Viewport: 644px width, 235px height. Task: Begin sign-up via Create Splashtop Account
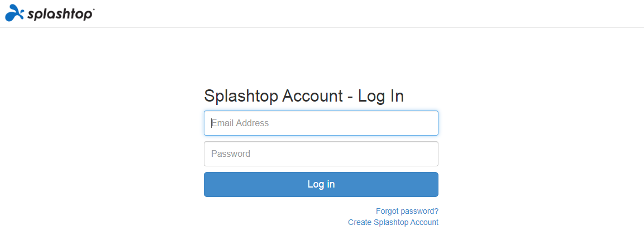pos(393,222)
